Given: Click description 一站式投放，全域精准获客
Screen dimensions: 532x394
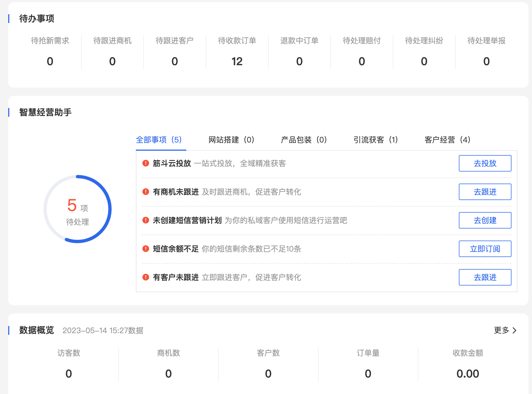Looking at the screenshot, I should point(240,163).
